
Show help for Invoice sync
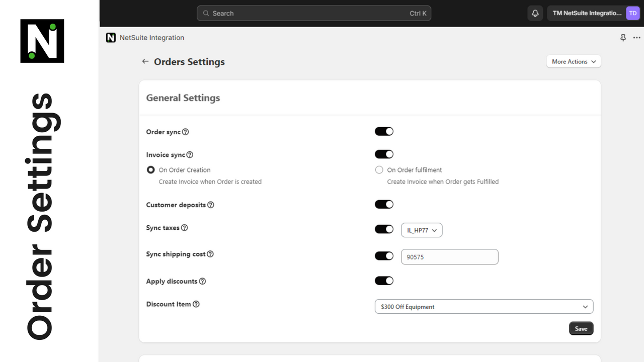pyautogui.click(x=190, y=155)
